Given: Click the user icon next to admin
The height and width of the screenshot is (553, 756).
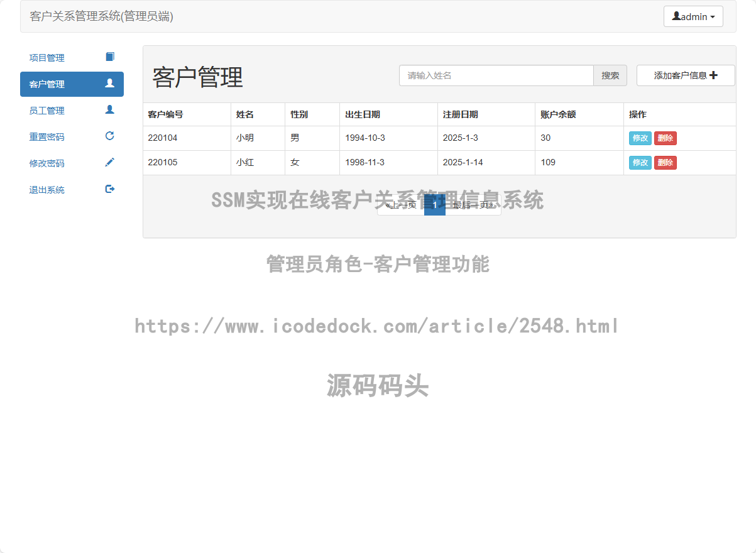Looking at the screenshot, I should click(676, 16).
